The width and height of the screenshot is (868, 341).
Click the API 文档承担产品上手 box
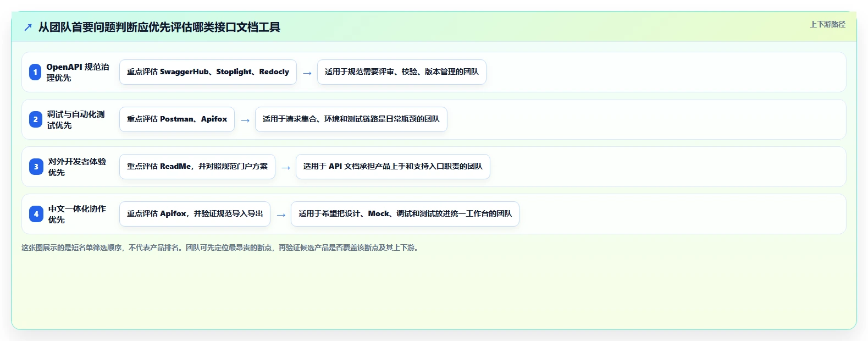393,167
